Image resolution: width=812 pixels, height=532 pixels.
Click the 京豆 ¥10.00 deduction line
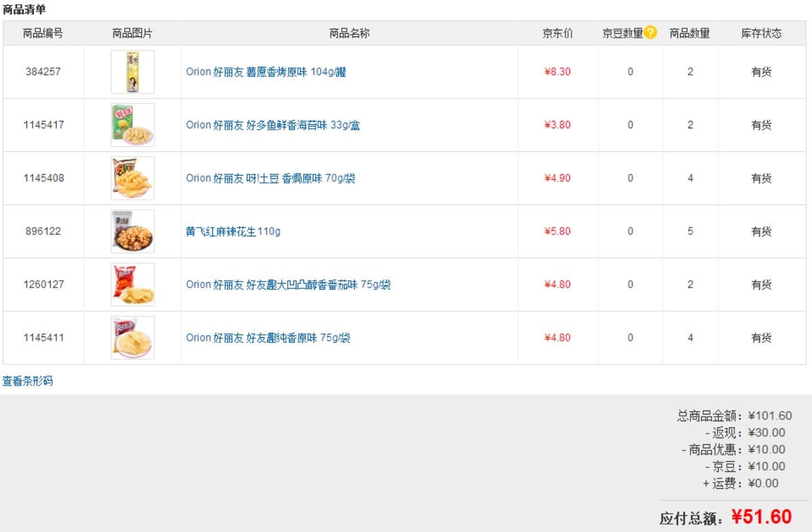tap(745, 467)
